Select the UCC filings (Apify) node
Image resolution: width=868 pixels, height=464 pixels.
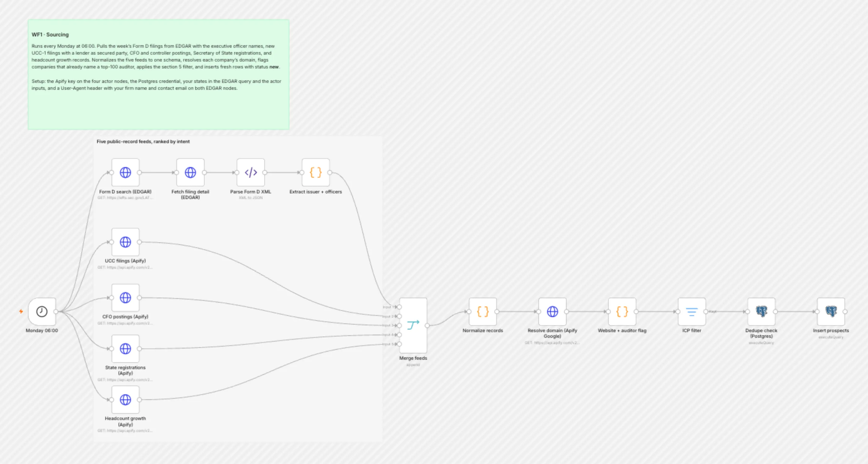tap(125, 242)
